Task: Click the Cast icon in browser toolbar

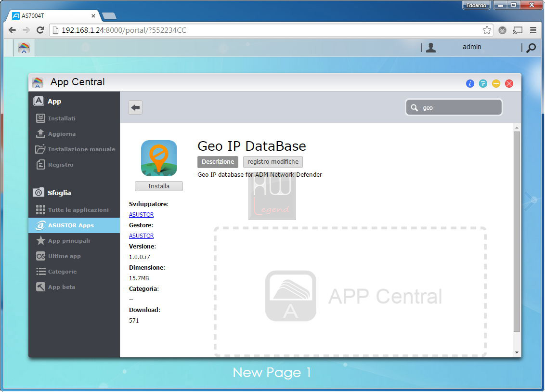Action: [x=518, y=30]
